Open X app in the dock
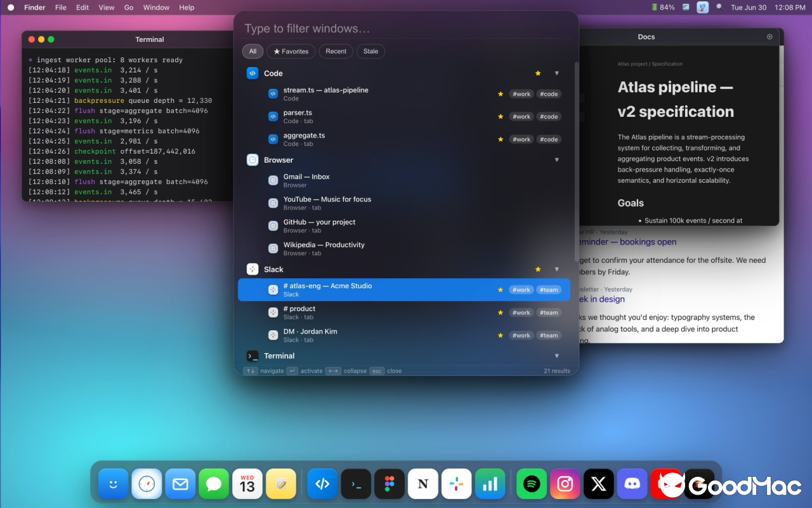Viewport: 812px width, 508px height. 599,484
